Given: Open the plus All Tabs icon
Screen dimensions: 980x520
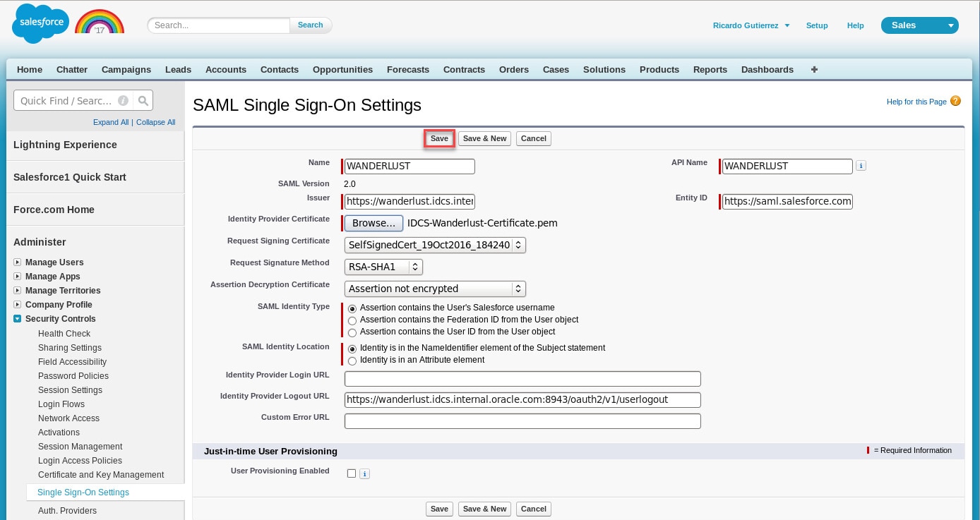Looking at the screenshot, I should (x=814, y=69).
